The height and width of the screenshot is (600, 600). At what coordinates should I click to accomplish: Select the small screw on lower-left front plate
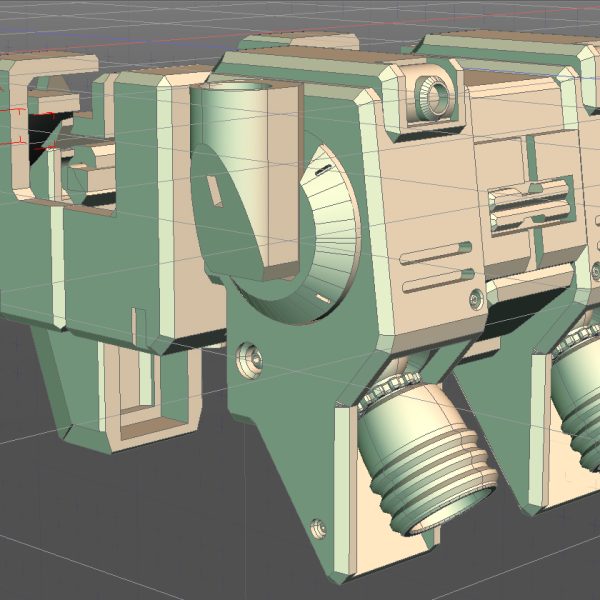[248, 355]
